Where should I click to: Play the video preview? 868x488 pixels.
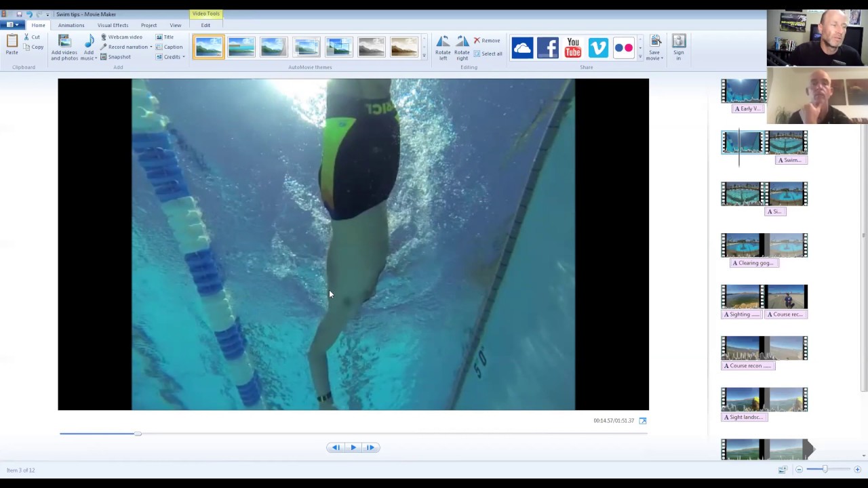353,447
